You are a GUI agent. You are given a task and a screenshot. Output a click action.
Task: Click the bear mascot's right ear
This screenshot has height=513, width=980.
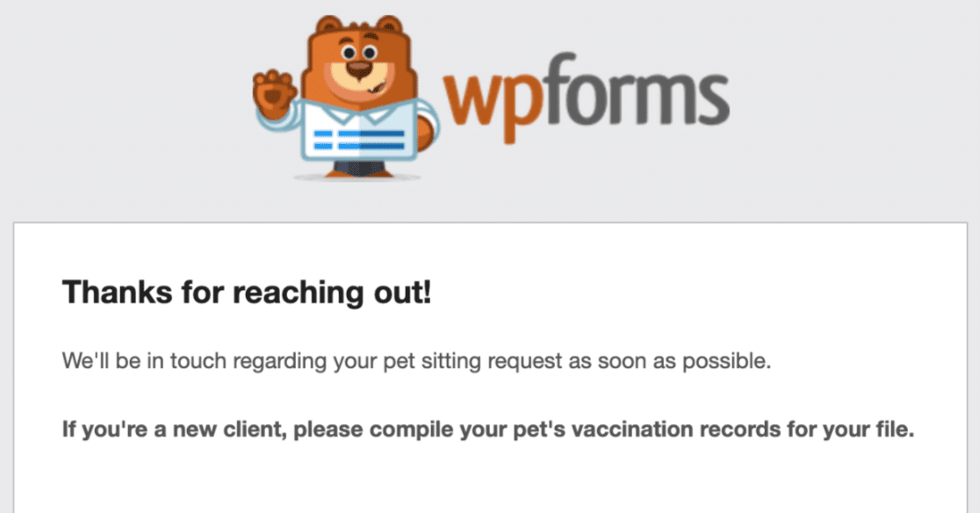pyautogui.click(x=389, y=25)
